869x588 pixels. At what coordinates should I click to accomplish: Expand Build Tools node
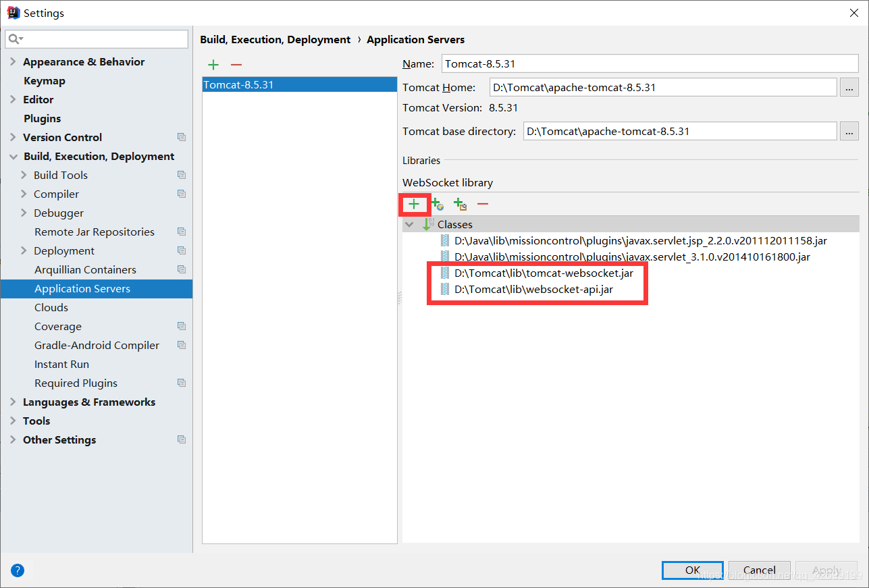click(x=24, y=175)
